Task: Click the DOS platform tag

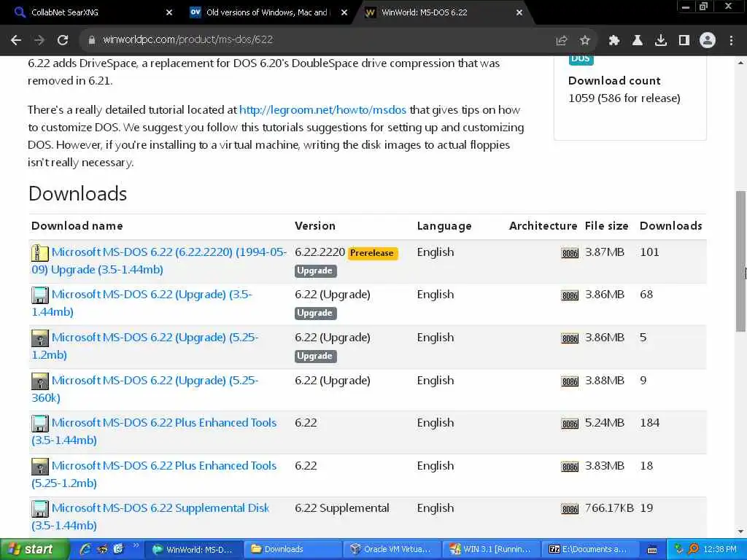Action: (x=581, y=60)
